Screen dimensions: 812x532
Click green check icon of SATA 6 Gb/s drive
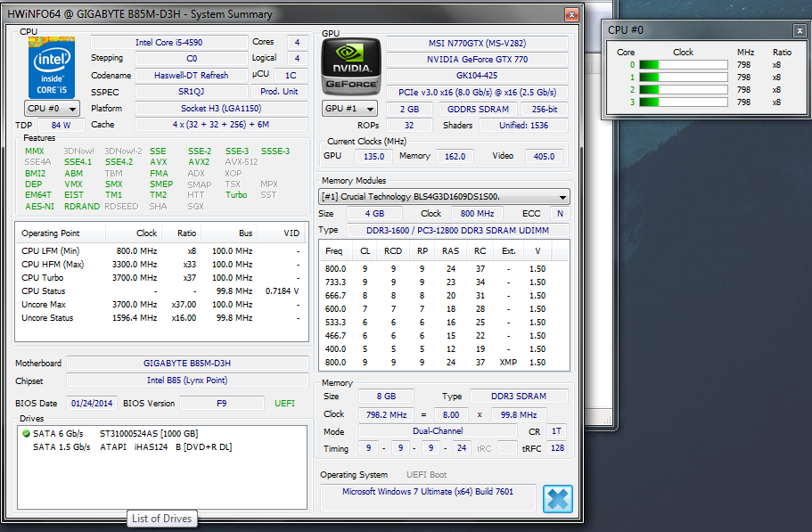[x=27, y=434]
